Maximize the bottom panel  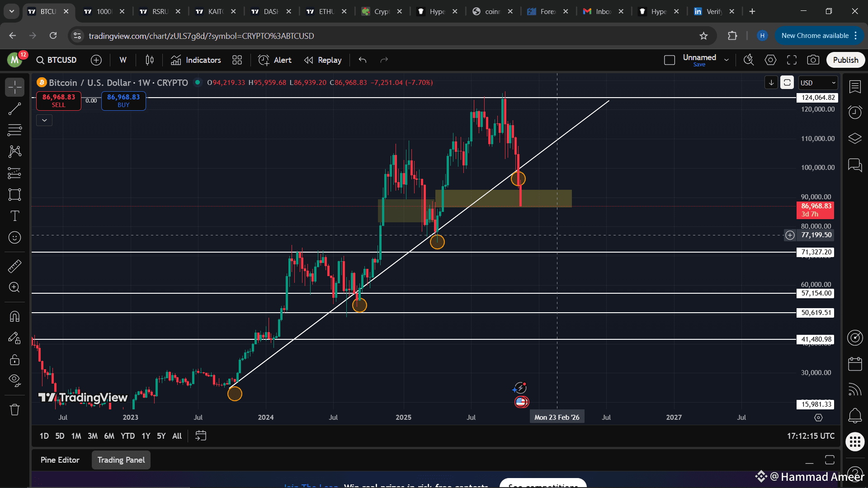(x=830, y=460)
